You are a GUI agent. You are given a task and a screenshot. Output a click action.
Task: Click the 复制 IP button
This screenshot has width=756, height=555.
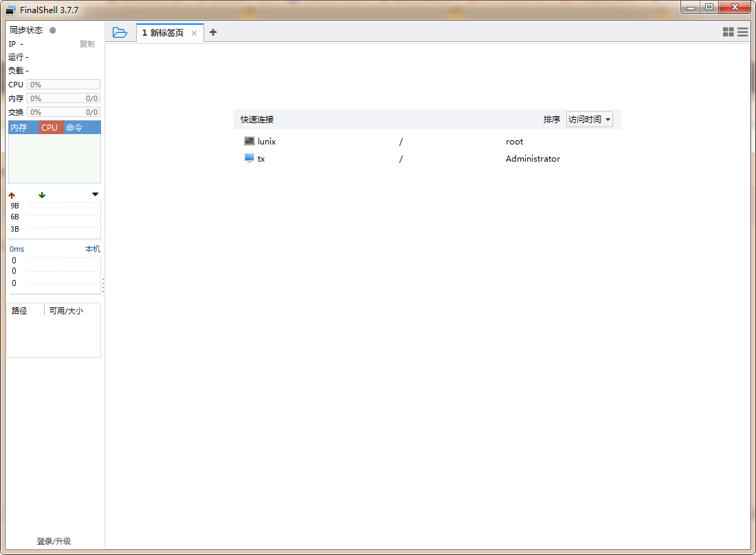(87, 44)
